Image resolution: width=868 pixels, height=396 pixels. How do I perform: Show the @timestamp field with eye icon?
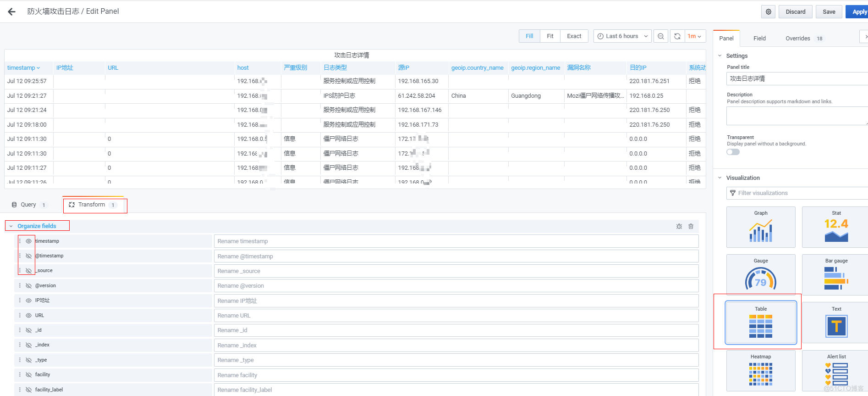tap(28, 256)
